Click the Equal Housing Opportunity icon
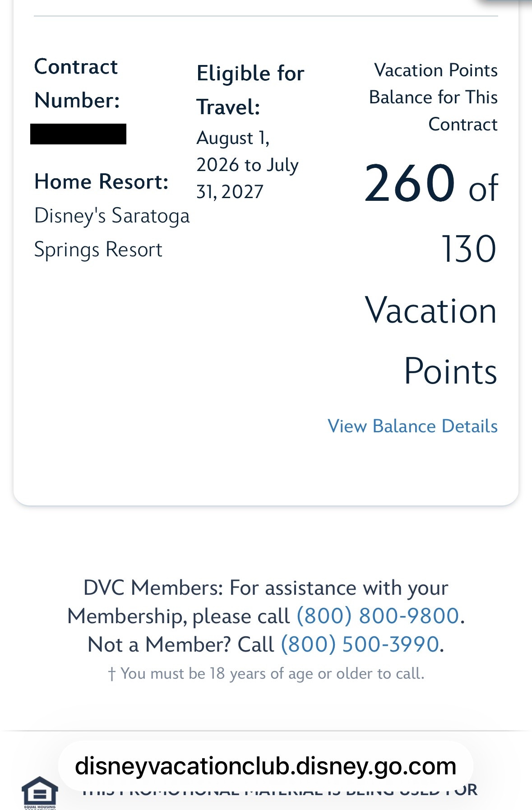532x810 pixels. (x=40, y=793)
